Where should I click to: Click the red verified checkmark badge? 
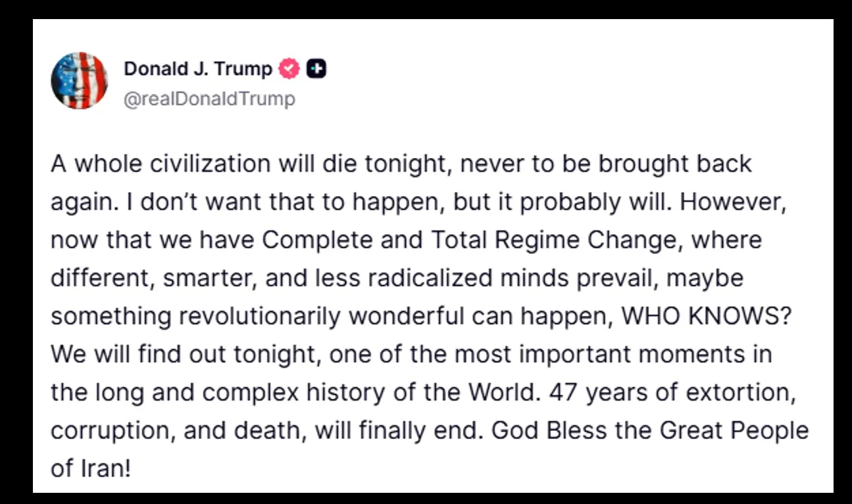(289, 68)
